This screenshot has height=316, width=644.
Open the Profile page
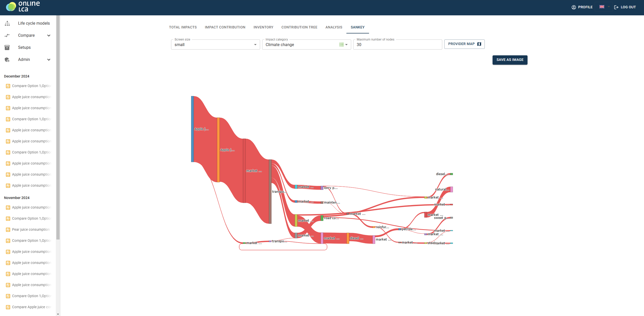click(582, 7)
